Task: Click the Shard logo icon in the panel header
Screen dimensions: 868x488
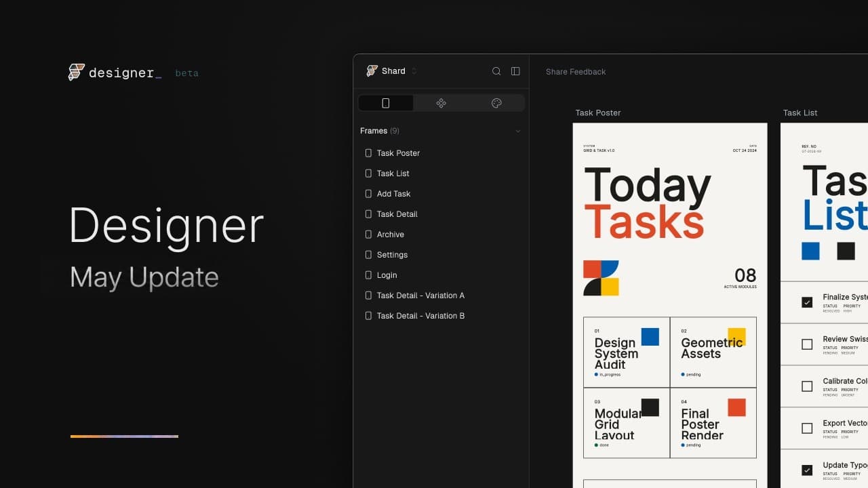Action: (372, 71)
